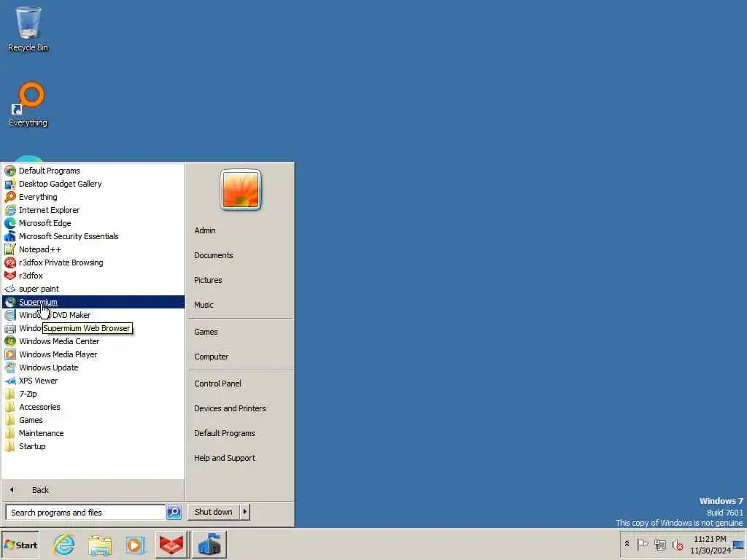
Task: Open Default Programs from the programs list
Action: point(93,171)
